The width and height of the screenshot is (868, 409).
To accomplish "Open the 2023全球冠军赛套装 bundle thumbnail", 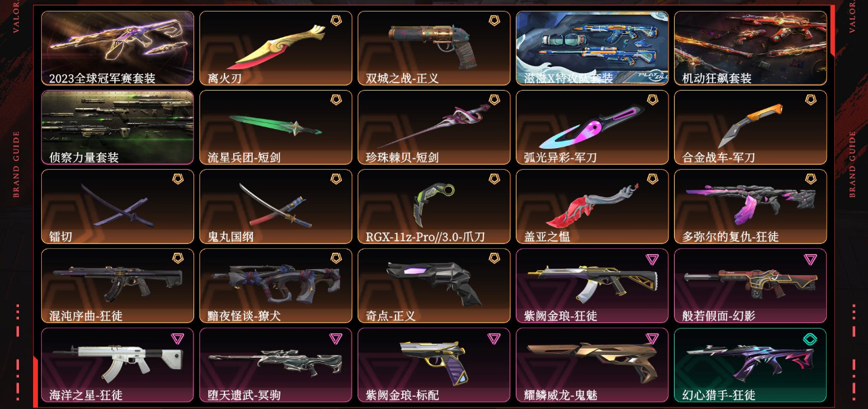I will [x=118, y=48].
